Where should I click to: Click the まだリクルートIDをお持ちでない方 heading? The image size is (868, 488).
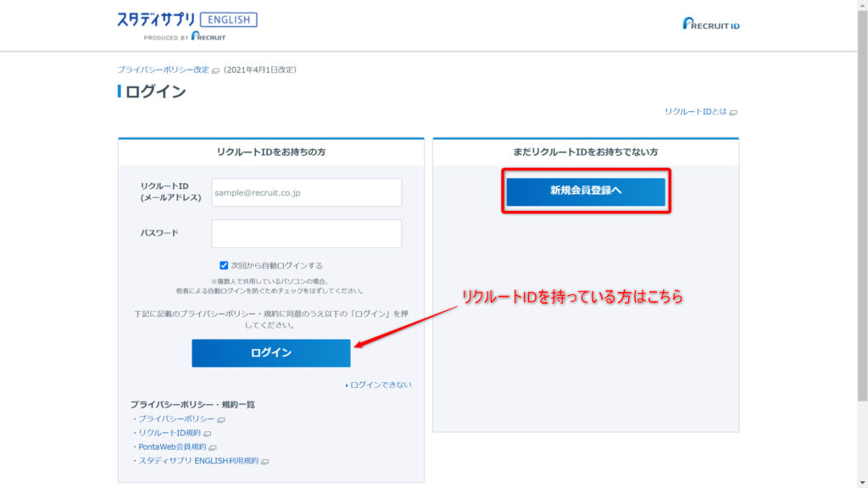pos(586,152)
